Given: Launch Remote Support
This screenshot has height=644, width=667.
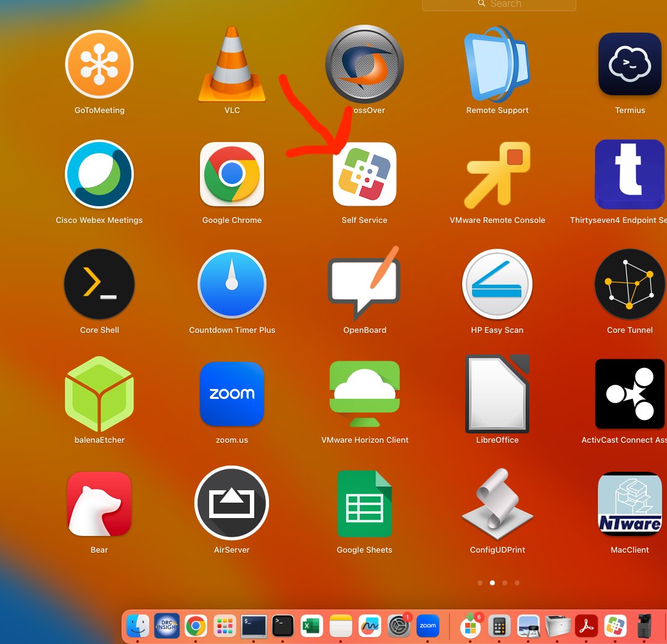Looking at the screenshot, I should (x=497, y=64).
